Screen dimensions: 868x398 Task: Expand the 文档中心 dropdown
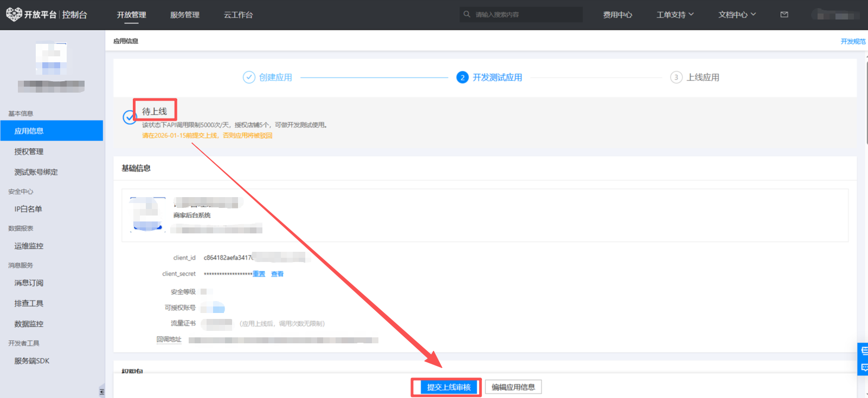[x=737, y=15]
